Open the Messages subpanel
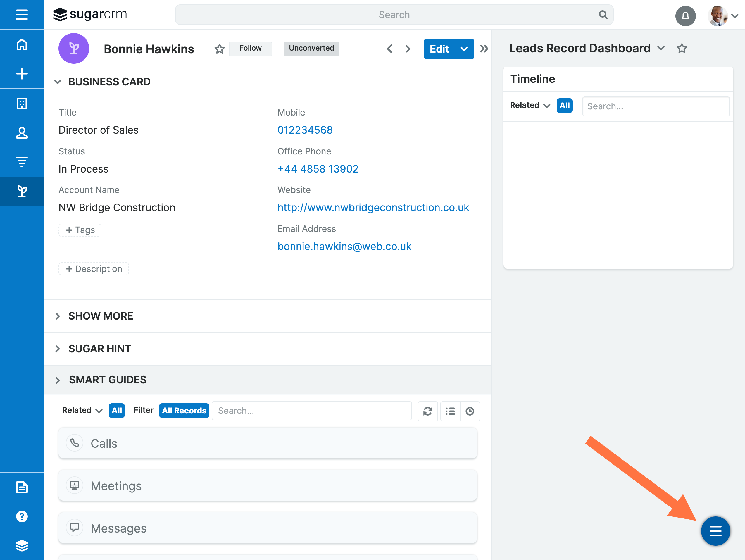 pos(268,528)
